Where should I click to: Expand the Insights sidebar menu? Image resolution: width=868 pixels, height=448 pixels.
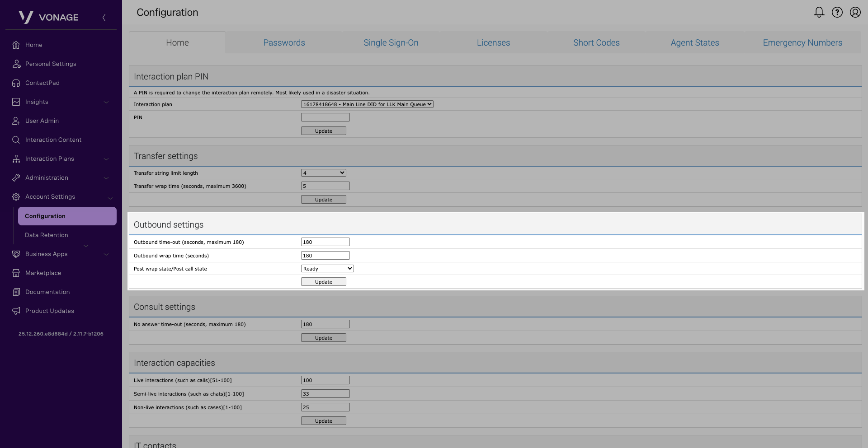coord(106,102)
